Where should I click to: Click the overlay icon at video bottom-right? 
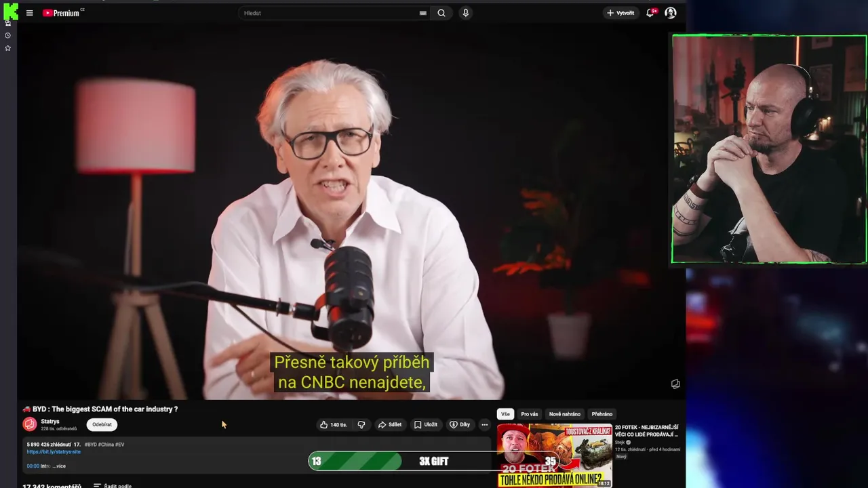pos(675,384)
